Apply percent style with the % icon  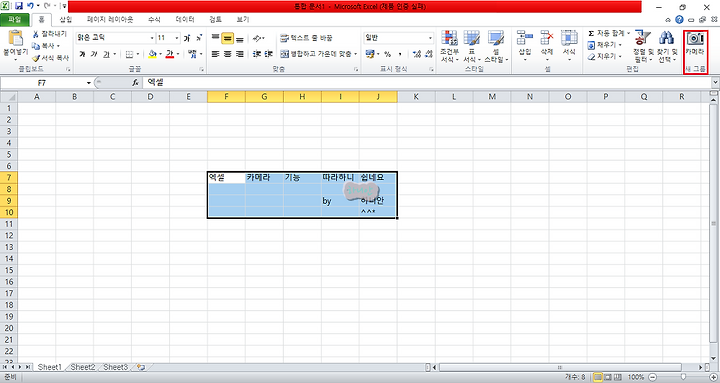388,54
